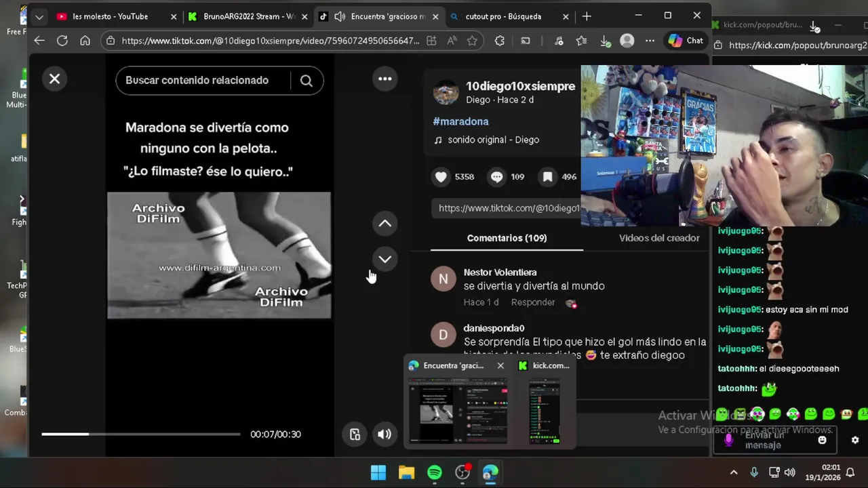The image size is (868, 488).
Task: Go to previous video with up chevron
Action: click(x=384, y=223)
